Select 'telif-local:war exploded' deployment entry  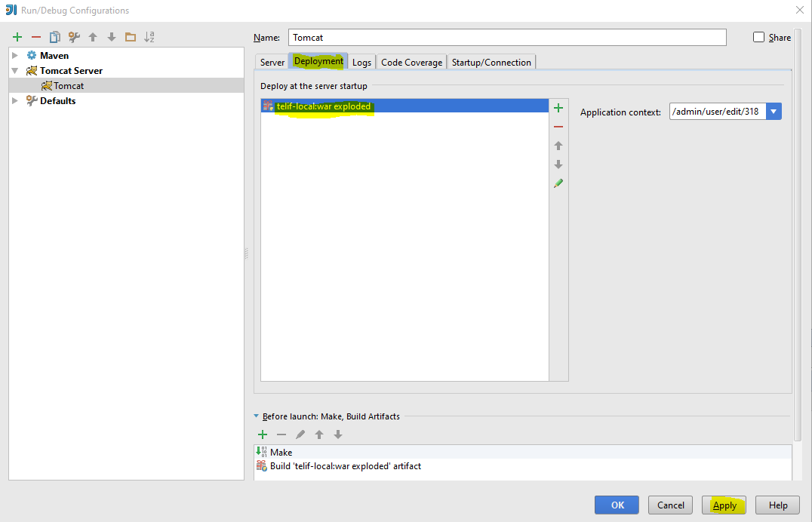click(404, 106)
